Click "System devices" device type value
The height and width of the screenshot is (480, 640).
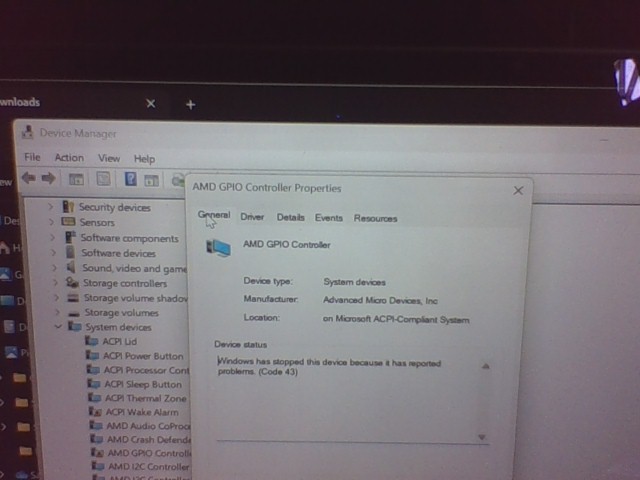(x=354, y=282)
